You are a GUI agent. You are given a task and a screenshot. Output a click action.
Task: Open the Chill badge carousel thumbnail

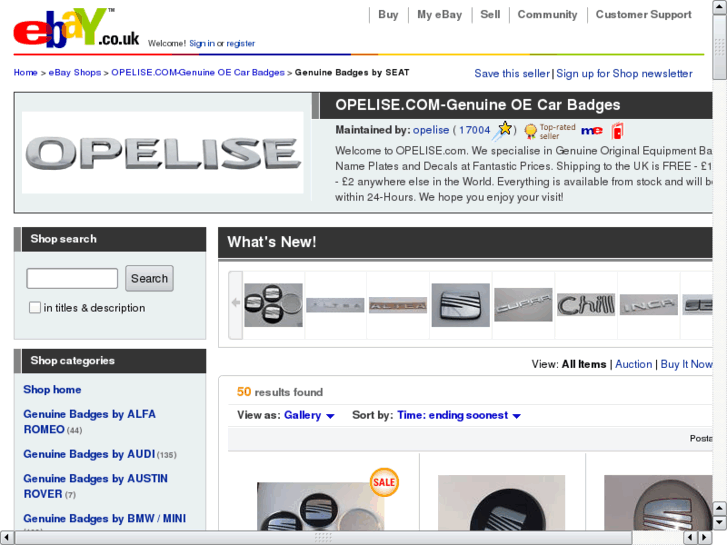pyautogui.click(x=586, y=305)
